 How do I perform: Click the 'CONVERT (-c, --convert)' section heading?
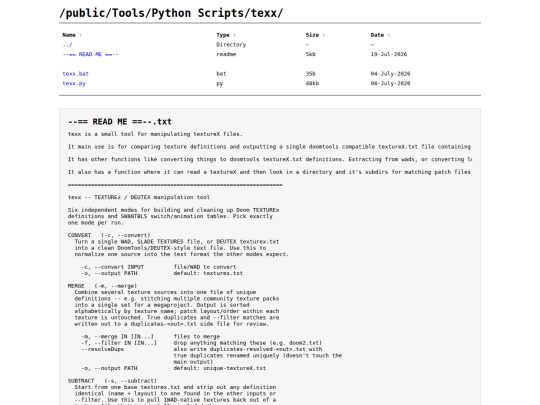coord(109,235)
